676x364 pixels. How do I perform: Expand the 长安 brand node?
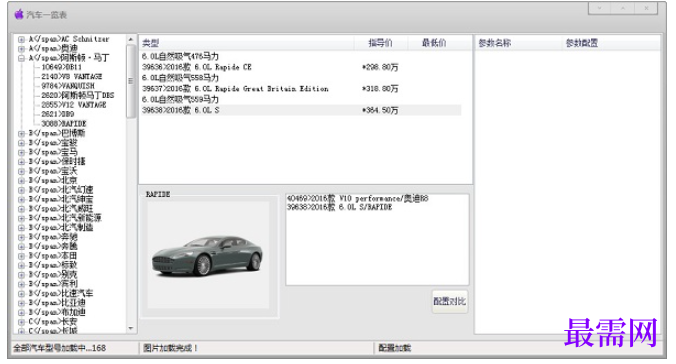click(21, 322)
